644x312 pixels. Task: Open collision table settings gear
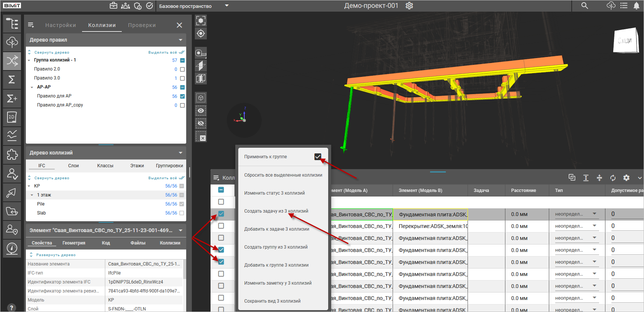(x=626, y=178)
